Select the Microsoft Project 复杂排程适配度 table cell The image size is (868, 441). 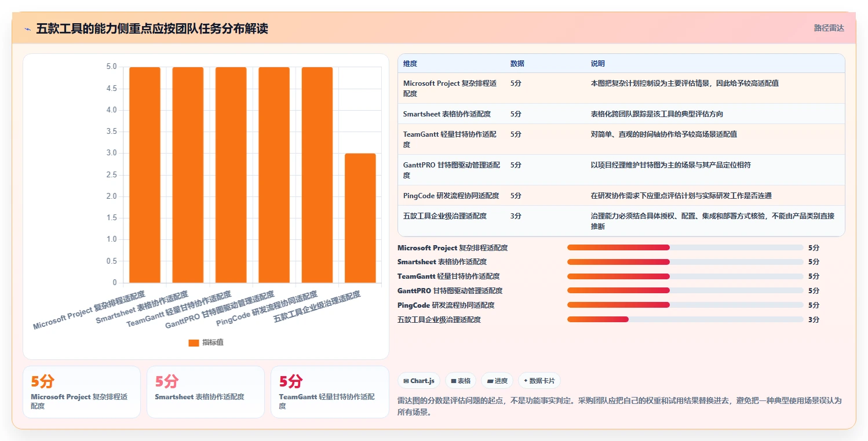point(451,88)
